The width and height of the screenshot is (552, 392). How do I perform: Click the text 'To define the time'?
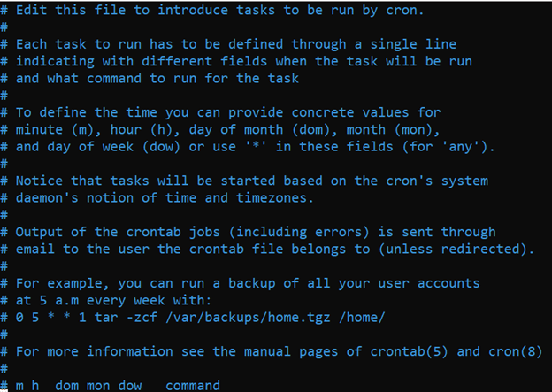pos(88,112)
